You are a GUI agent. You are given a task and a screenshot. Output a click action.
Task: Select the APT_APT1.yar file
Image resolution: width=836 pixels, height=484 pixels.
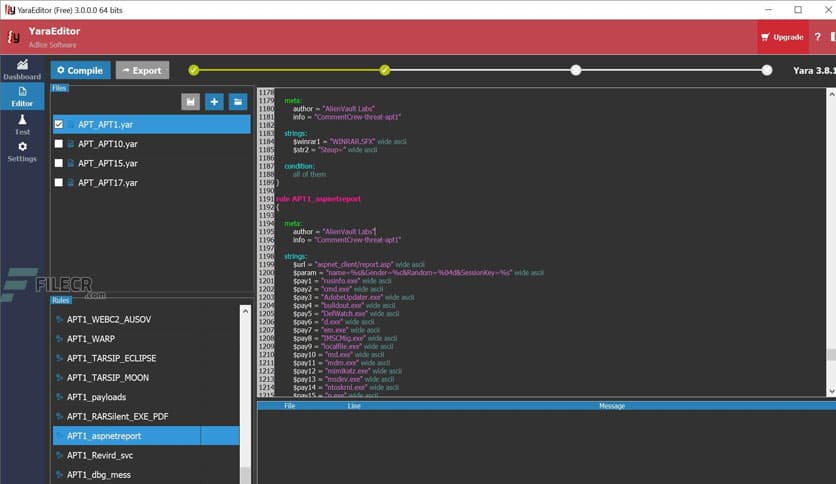point(151,124)
